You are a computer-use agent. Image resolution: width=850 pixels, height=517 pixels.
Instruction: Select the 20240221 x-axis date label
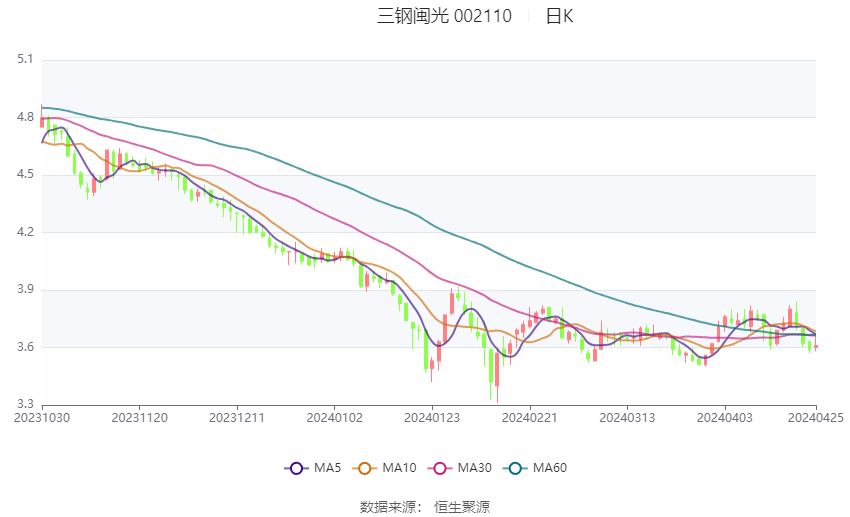pyautogui.click(x=530, y=418)
